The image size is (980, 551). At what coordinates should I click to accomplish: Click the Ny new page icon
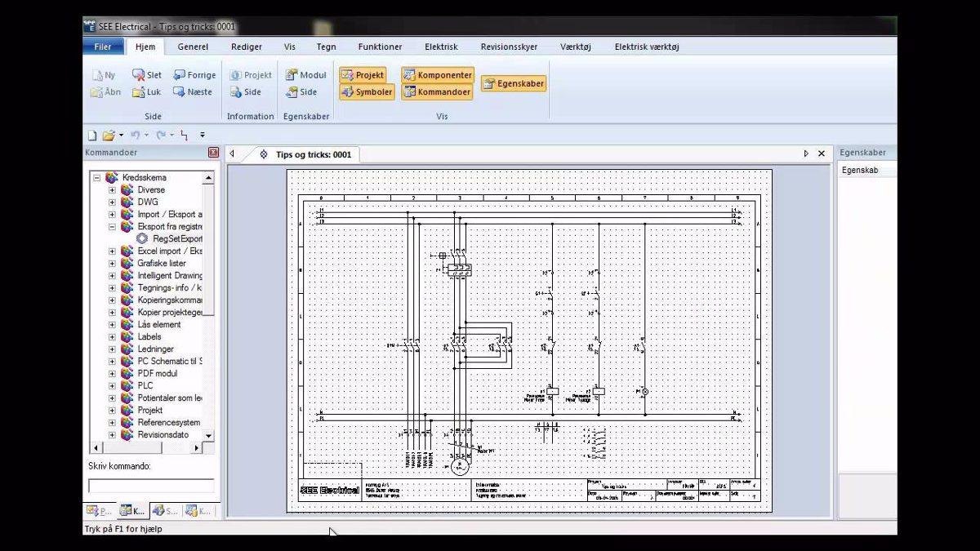click(x=97, y=75)
